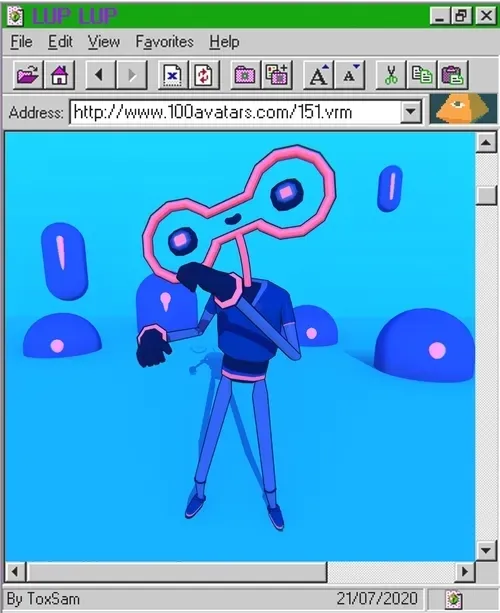
Task: Expand the Address bar dropdown arrow
Action: point(410,112)
